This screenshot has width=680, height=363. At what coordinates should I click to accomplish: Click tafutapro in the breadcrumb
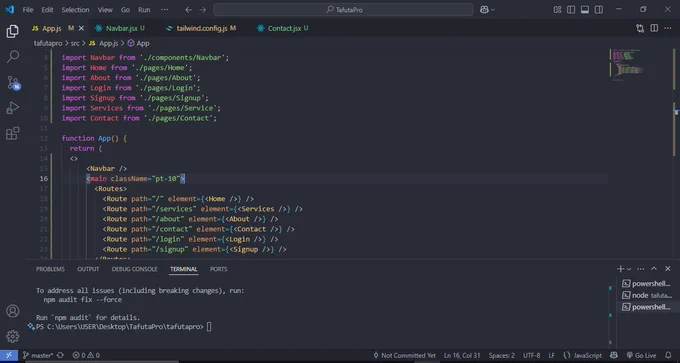48,43
